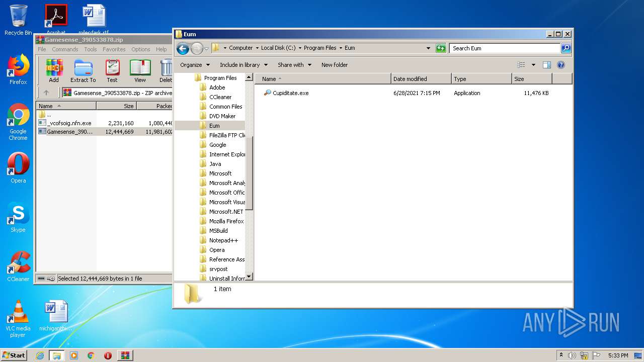Click the clock showing 5:33 PM

(x=618, y=355)
